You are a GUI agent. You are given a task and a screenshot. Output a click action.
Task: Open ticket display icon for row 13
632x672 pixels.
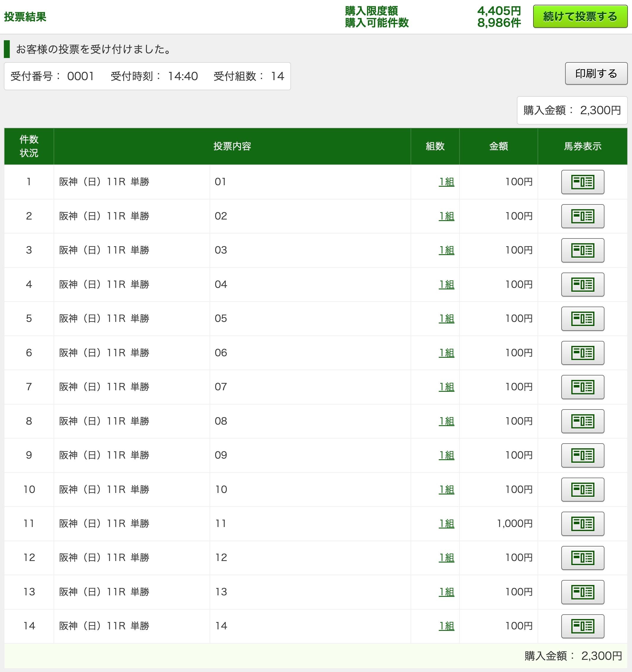point(582,592)
